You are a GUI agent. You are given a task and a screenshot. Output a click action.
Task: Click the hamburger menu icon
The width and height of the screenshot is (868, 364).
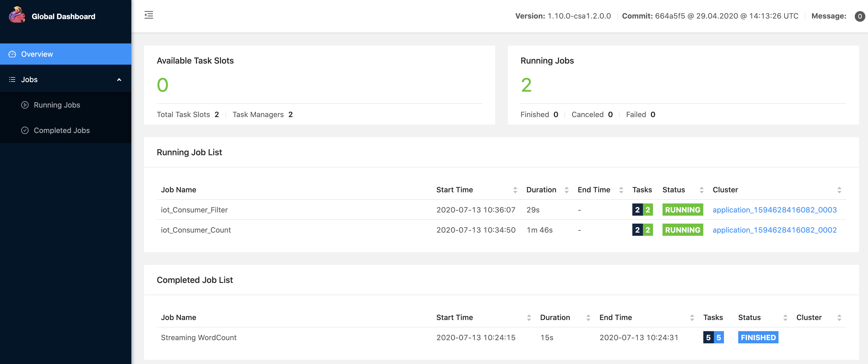pyautogui.click(x=149, y=15)
